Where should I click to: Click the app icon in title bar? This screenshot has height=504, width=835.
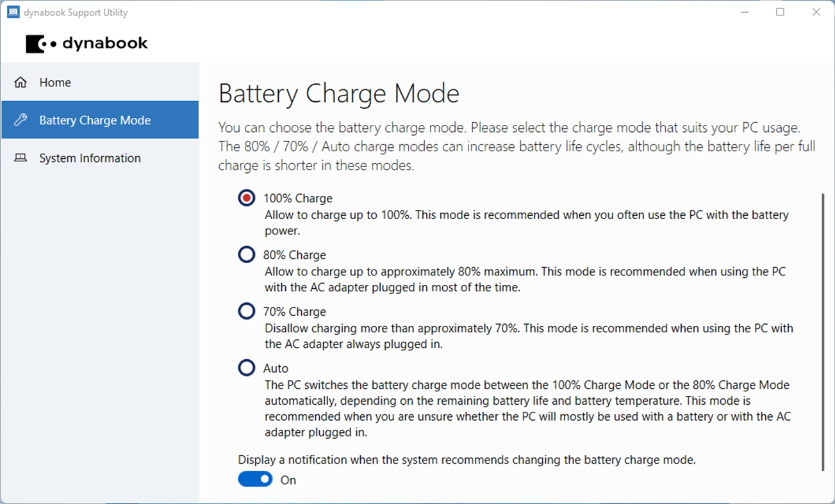13,12
